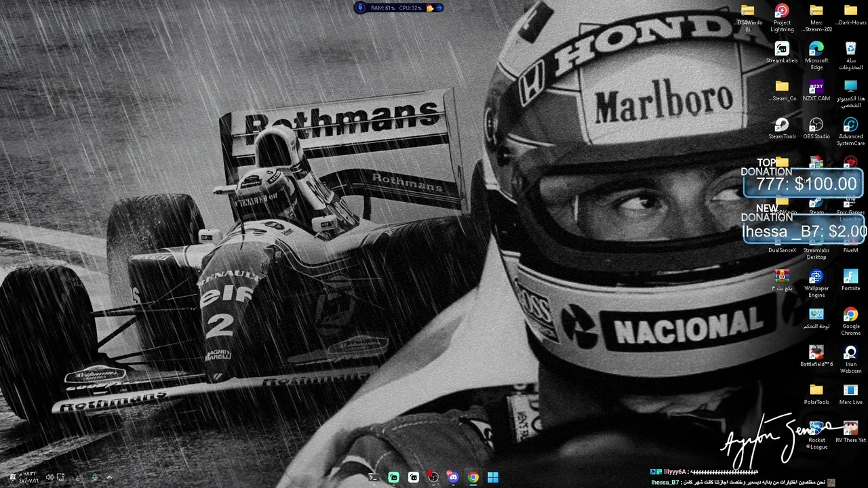Select the WinRAR archive desktop icon

point(782,280)
